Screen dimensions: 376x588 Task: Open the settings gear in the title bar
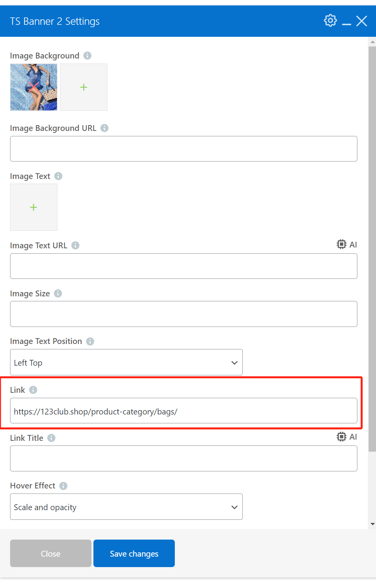(x=330, y=21)
